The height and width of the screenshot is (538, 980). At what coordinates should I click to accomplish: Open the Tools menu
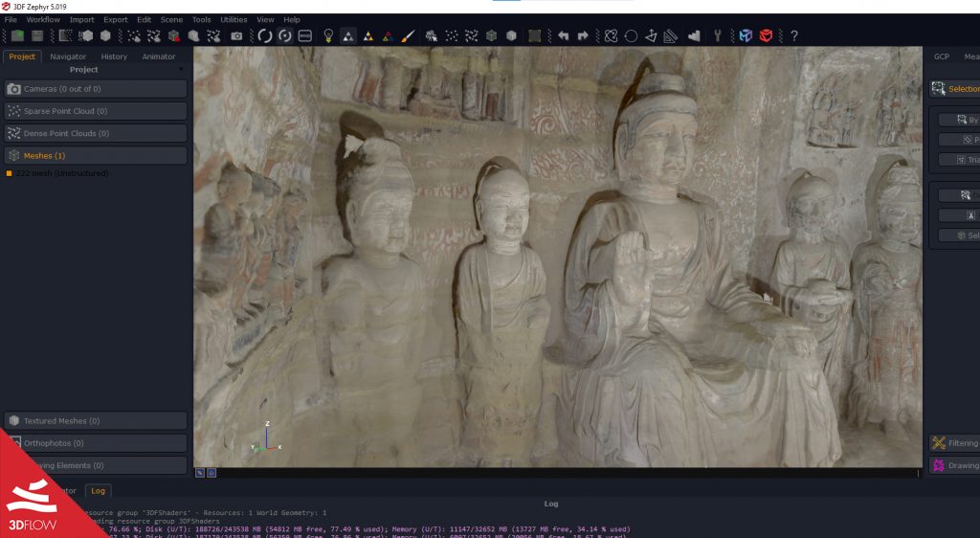(201, 19)
